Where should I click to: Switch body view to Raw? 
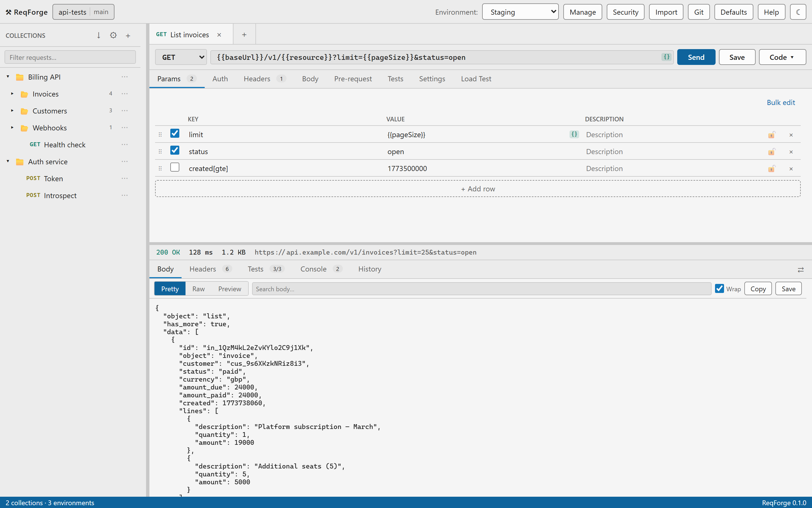pos(198,289)
